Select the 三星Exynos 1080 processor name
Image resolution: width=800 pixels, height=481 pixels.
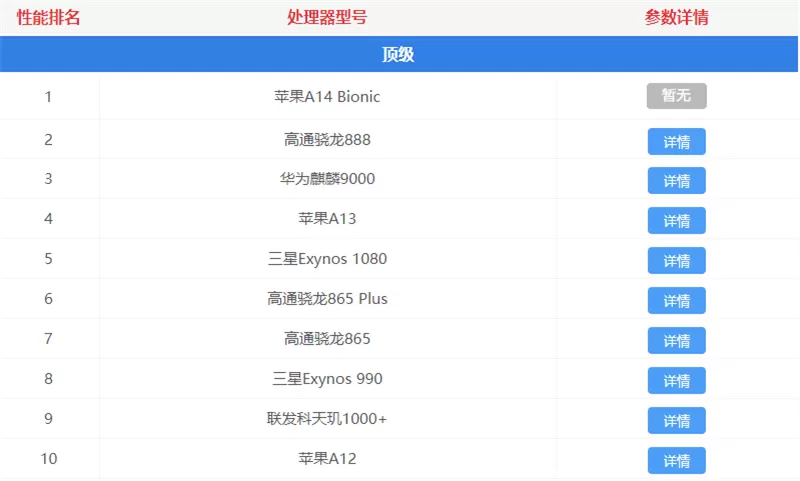327,259
